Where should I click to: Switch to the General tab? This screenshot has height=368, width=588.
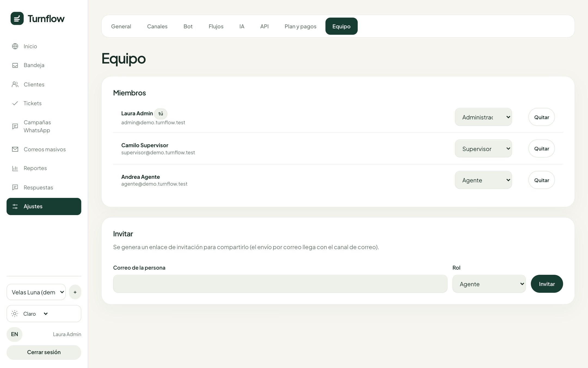tap(121, 26)
